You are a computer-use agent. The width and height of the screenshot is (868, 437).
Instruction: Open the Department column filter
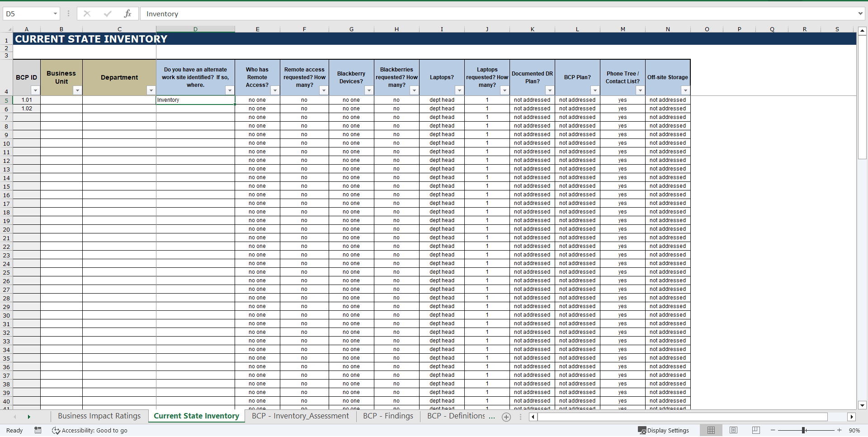click(x=151, y=90)
